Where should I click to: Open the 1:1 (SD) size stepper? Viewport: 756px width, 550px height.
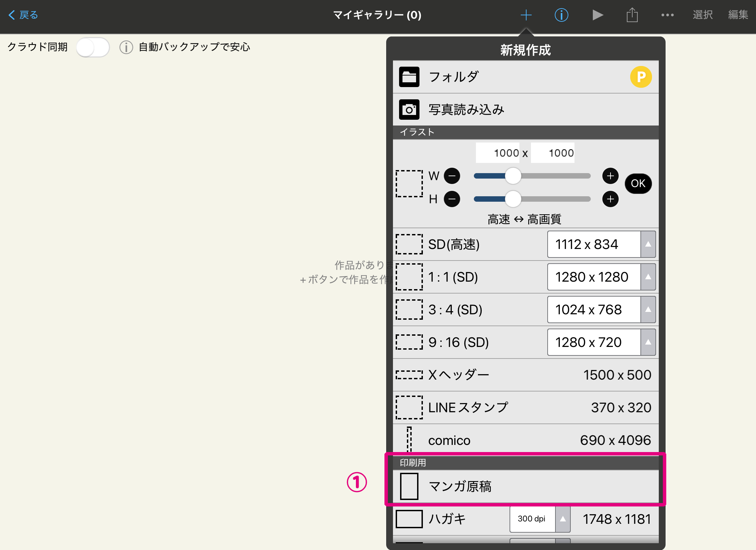649,277
